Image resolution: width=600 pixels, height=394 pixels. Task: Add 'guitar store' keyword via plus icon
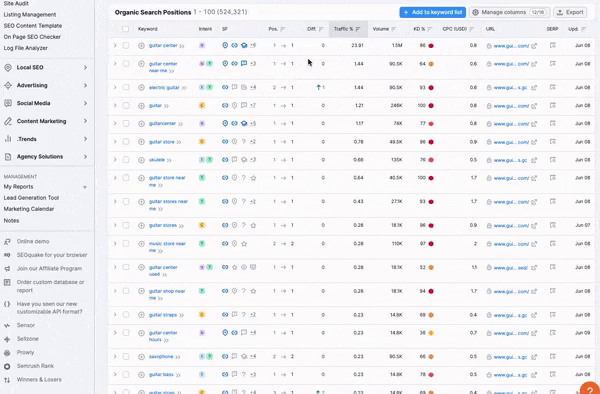click(141, 142)
